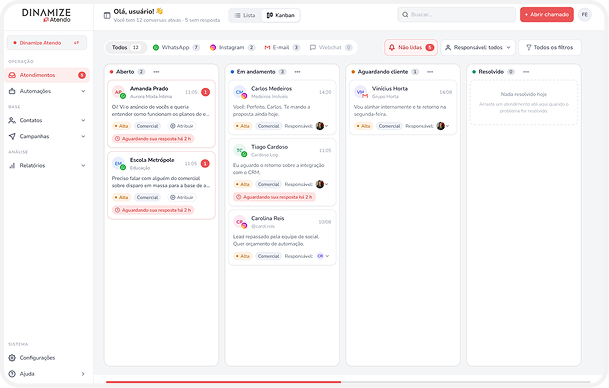Expand the Contatos sidebar menu
Screen dimensions: 609x388
pos(47,120)
